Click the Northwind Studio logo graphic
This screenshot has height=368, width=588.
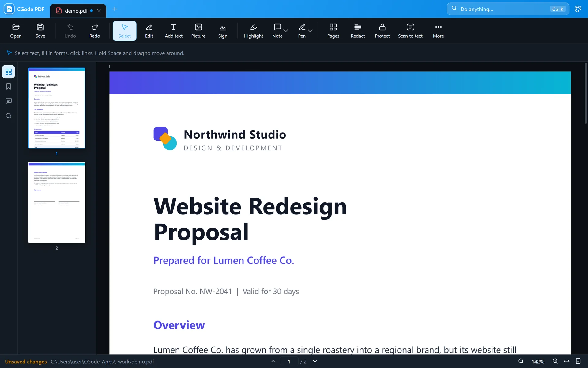165,139
